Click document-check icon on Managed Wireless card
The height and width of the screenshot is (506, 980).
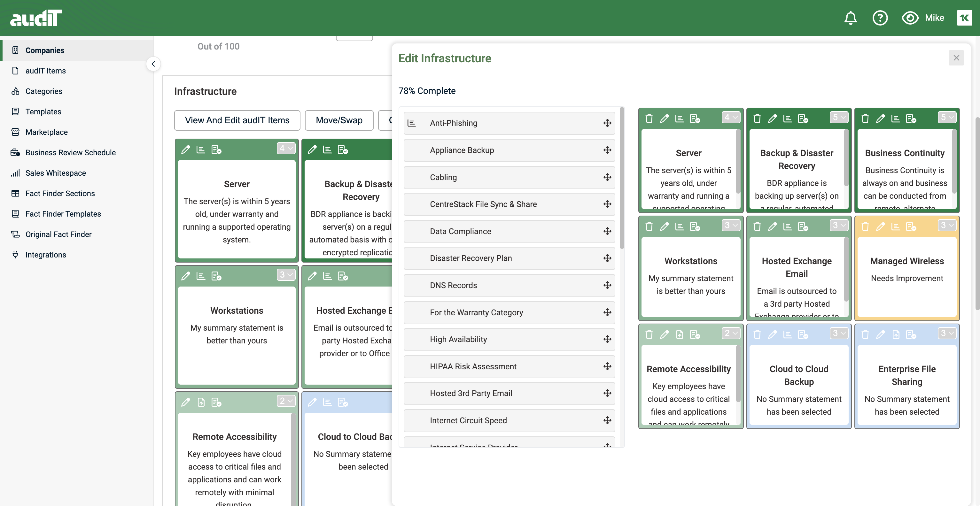911,226
